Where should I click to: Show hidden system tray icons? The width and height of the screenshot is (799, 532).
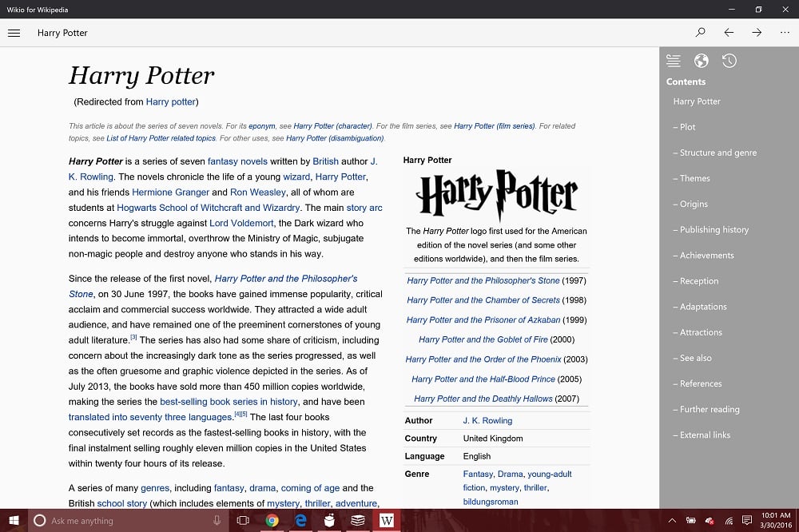672,520
